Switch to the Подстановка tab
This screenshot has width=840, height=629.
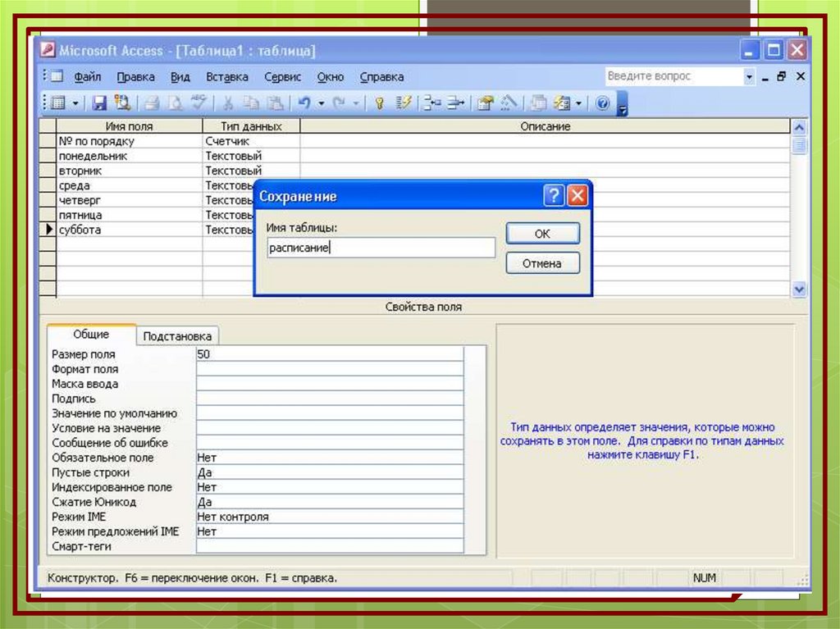pyautogui.click(x=177, y=336)
